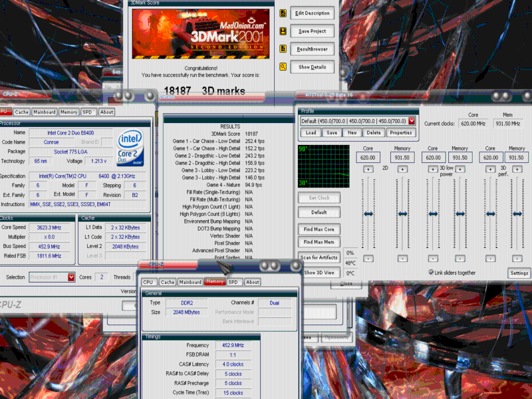
Task: Click the 2D Memory clock slider handle
Action: click(x=402, y=213)
